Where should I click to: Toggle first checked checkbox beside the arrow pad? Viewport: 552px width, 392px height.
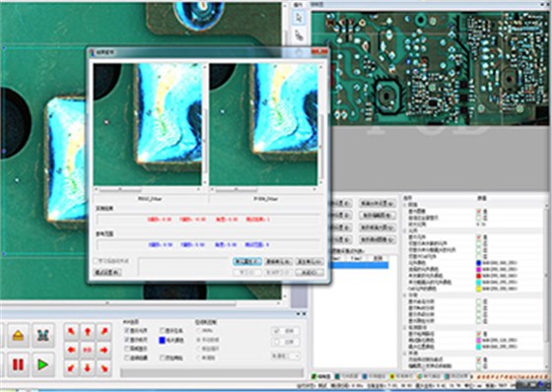pyautogui.click(x=127, y=330)
